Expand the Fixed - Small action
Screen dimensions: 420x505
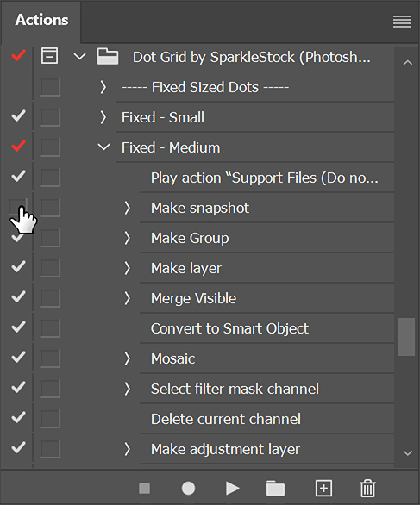click(103, 117)
